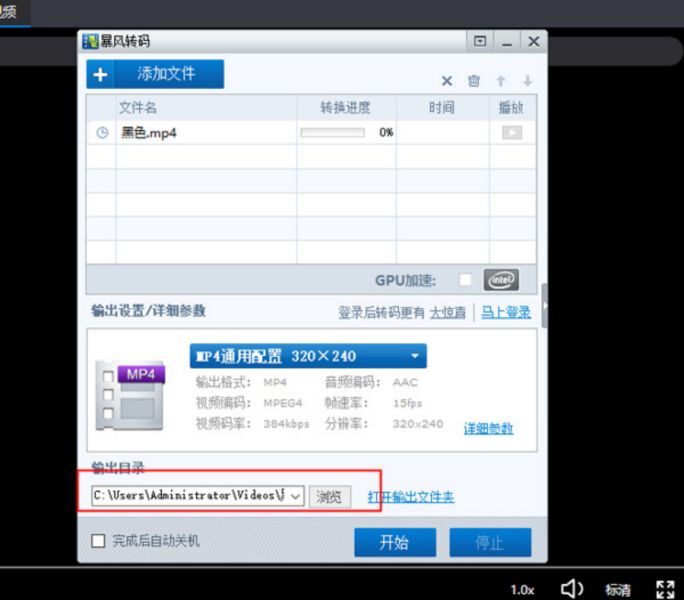Click the 添加文件 add file button
The image size is (684, 600).
155,74
